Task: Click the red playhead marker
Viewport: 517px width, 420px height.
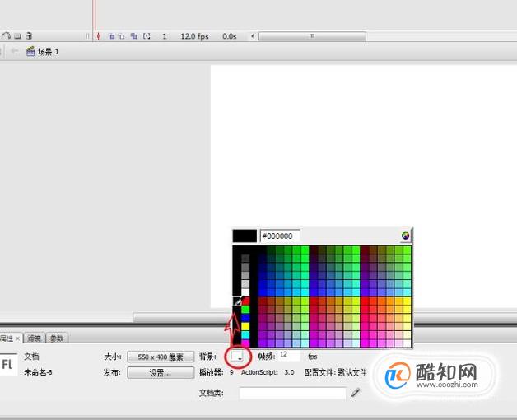Action: [98, 36]
